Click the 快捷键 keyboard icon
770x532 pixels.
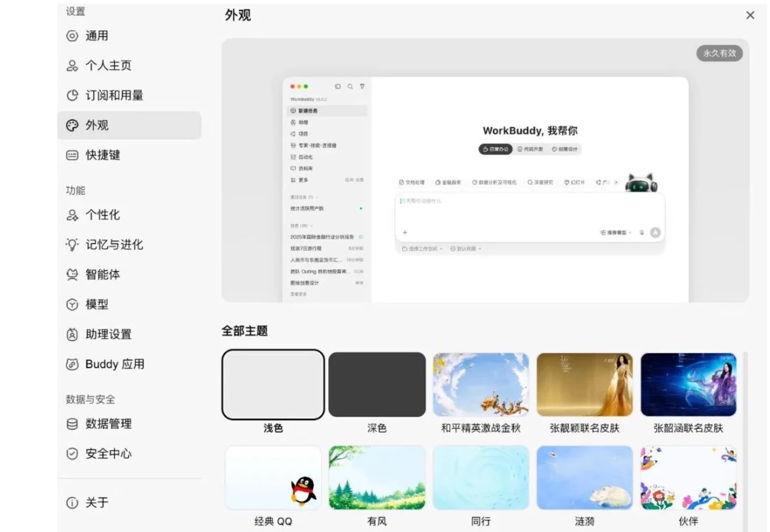pyautogui.click(x=72, y=155)
